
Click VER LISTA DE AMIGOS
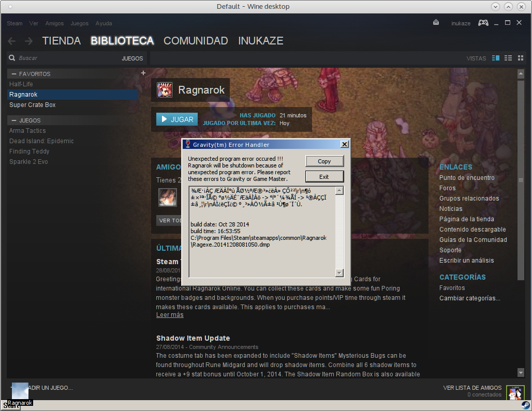[x=472, y=388]
